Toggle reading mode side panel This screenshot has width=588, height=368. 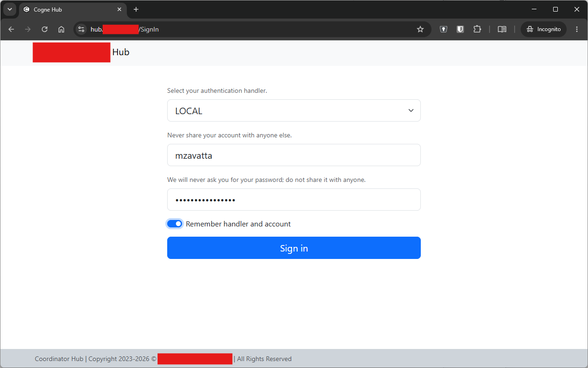click(x=502, y=29)
